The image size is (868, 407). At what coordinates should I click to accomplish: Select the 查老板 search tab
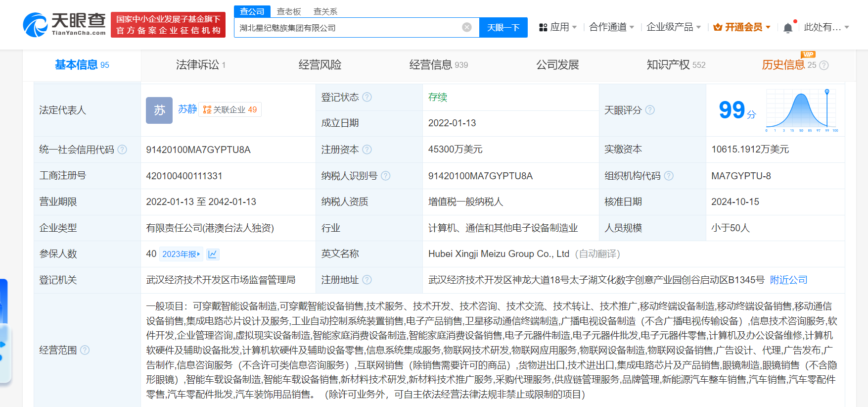(289, 11)
